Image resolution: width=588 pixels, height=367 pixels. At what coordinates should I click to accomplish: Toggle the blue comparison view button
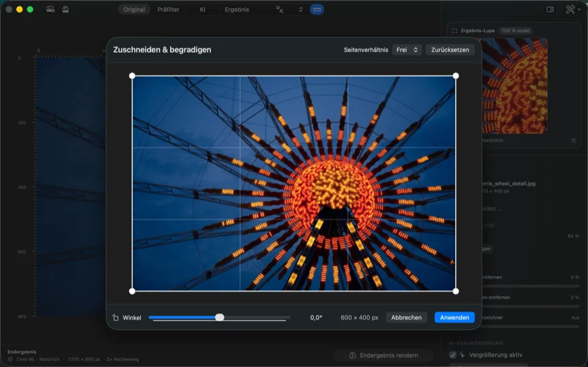[317, 10]
